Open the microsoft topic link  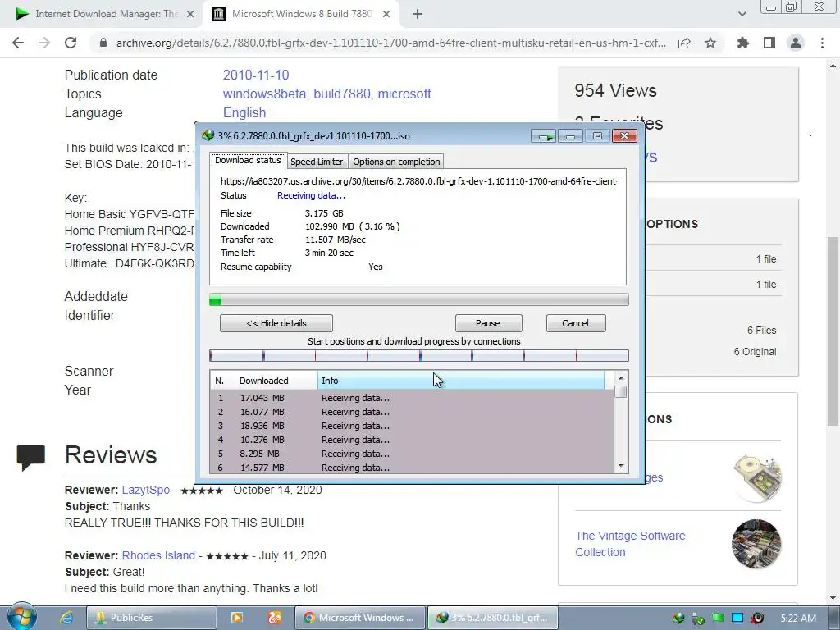(404, 94)
